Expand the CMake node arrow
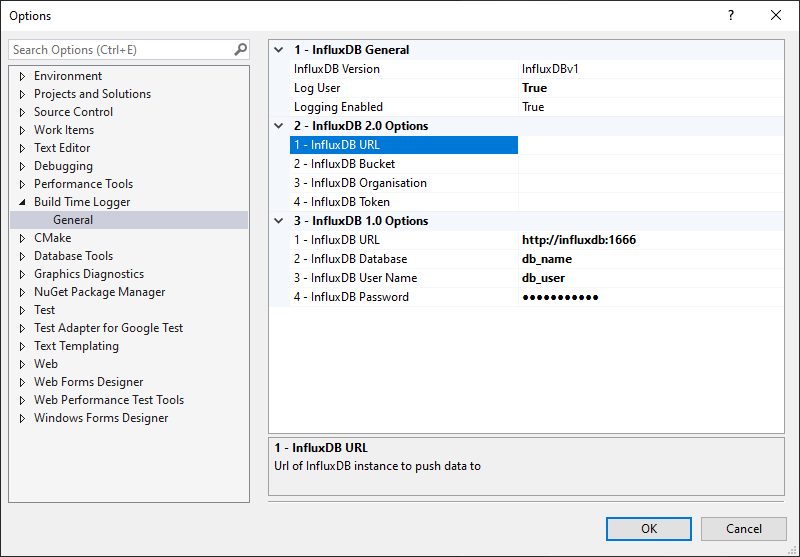800x557 pixels. coord(22,238)
